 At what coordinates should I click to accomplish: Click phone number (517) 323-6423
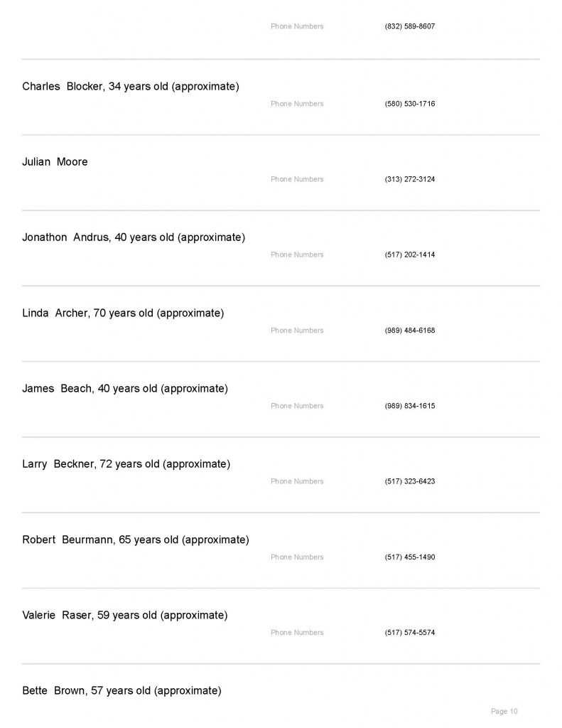point(409,481)
